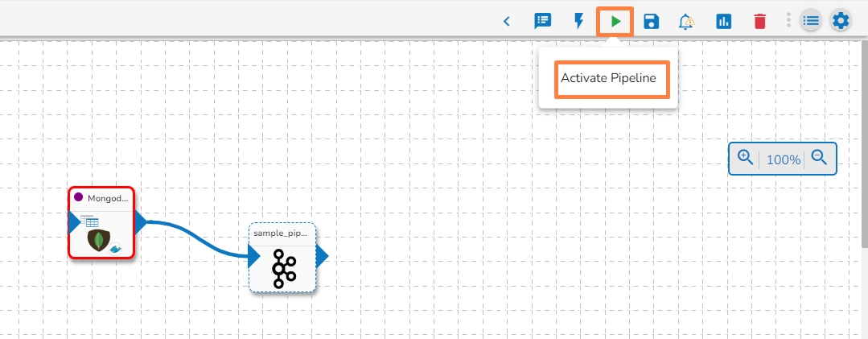Click the purple status dot on the Mongodb component
This screenshot has height=339, width=868.
[x=79, y=197]
